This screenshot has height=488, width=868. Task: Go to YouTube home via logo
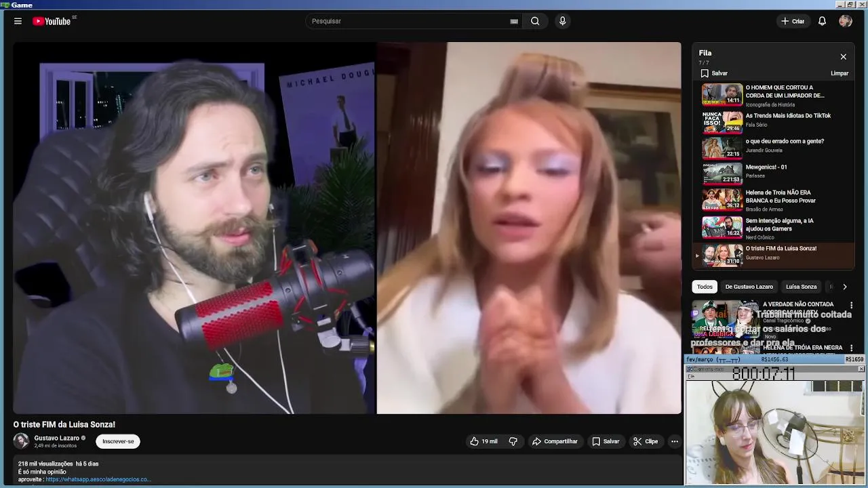coord(52,21)
